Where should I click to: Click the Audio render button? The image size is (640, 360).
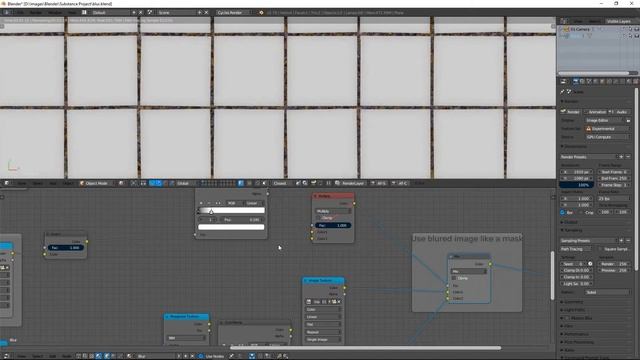coord(619,111)
